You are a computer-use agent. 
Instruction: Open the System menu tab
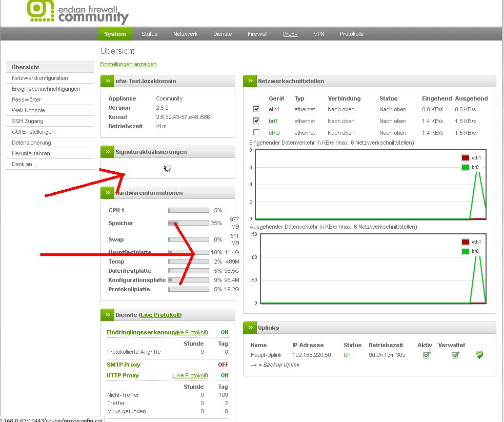tap(115, 34)
